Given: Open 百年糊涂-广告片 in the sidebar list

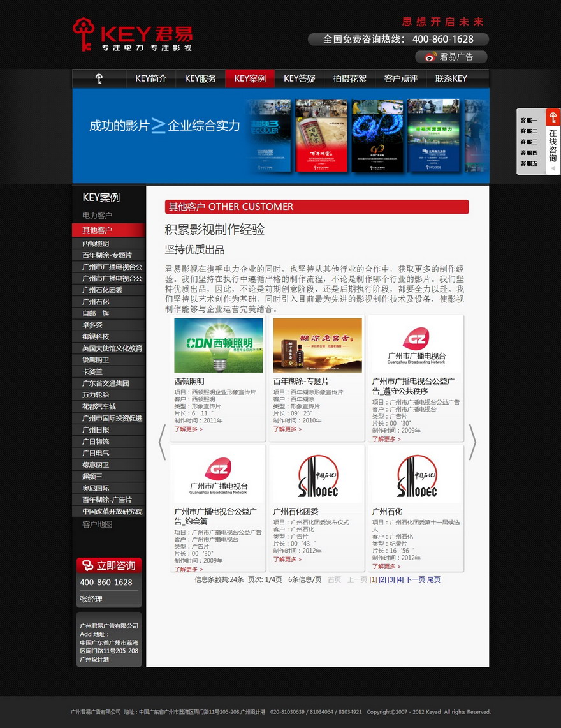Looking at the screenshot, I should point(108,500).
